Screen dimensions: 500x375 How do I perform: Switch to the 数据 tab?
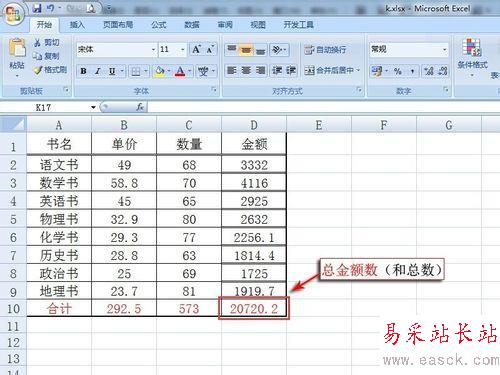tap(192, 25)
